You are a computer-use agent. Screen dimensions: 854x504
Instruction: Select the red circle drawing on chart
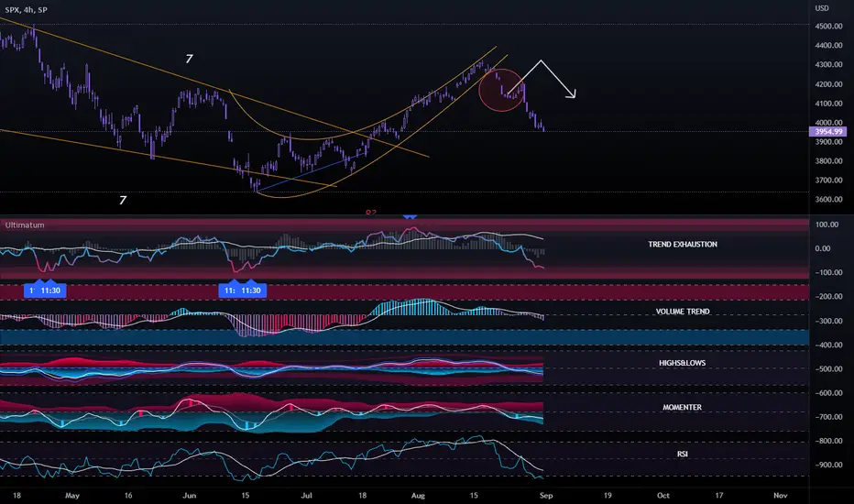coord(501,91)
